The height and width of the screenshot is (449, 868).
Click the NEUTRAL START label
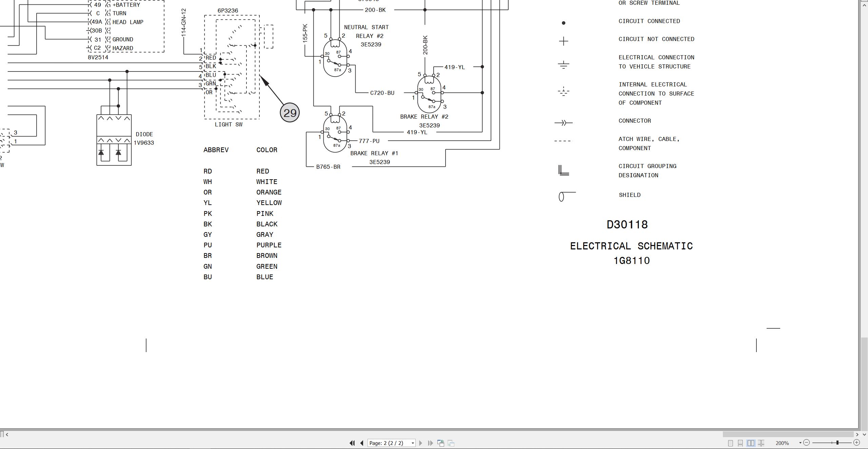[366, 27]
